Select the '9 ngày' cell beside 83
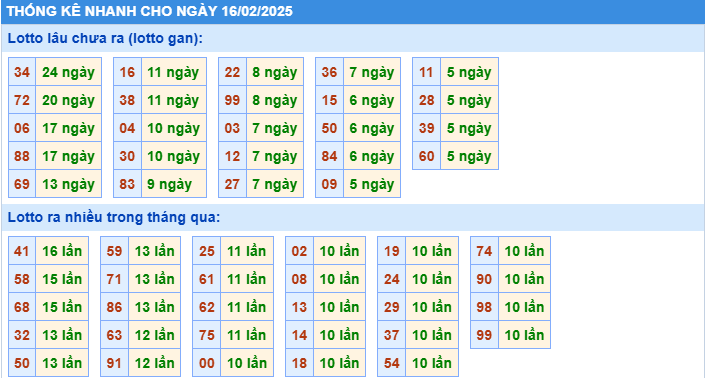708x378 pixels. click(174, 184)
